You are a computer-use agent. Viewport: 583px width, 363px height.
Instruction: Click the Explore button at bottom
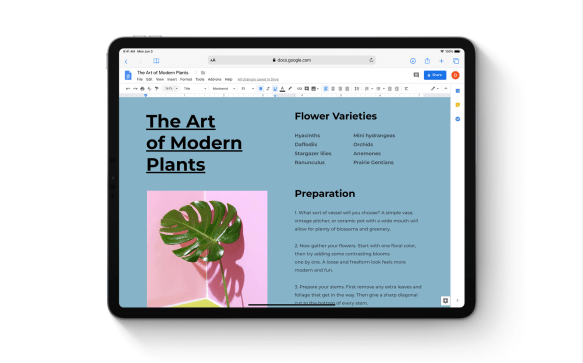(x=445, y=301)
